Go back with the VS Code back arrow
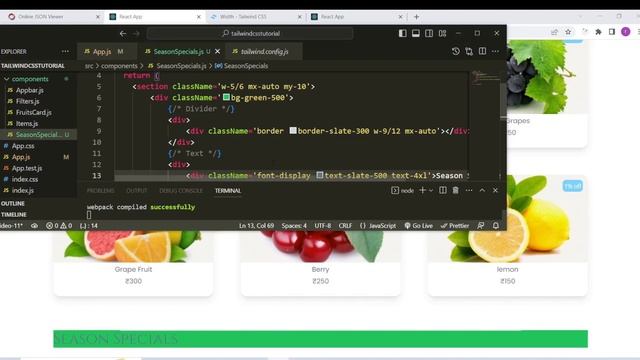The image size is (640, 360). coord(123,33)
